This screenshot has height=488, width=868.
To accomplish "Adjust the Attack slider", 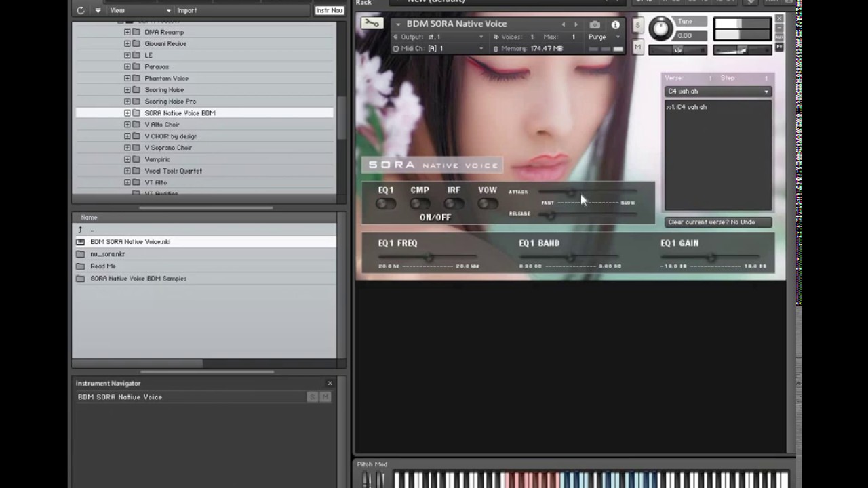I will pos(588,192).
